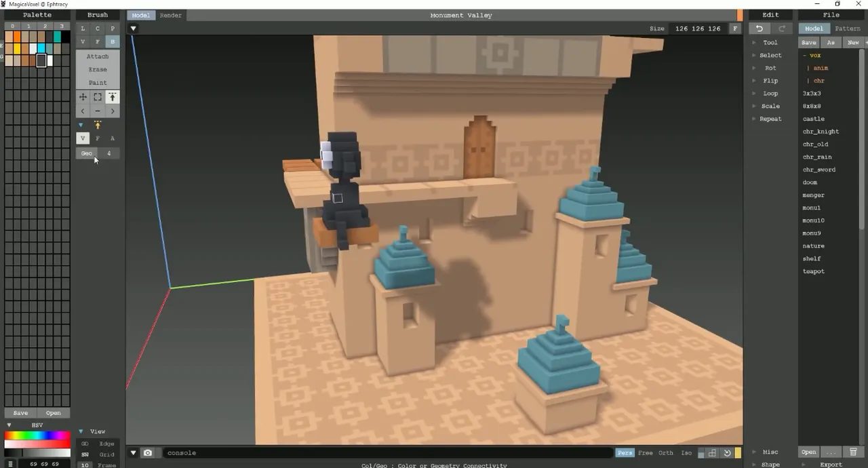Open the console dropdown triangle
The height and width of the screenshot is (468, 868).
point(134,453)
